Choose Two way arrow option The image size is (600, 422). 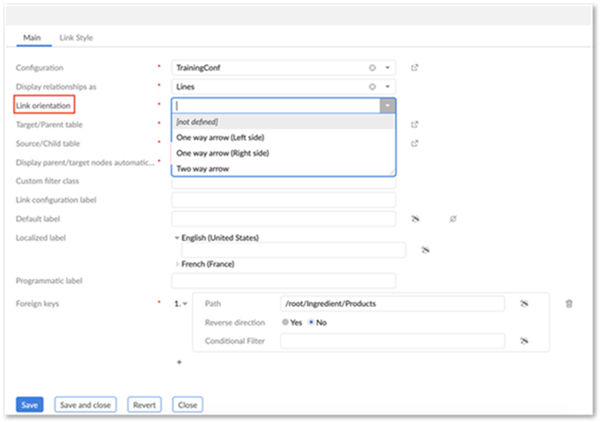point(283,169)
